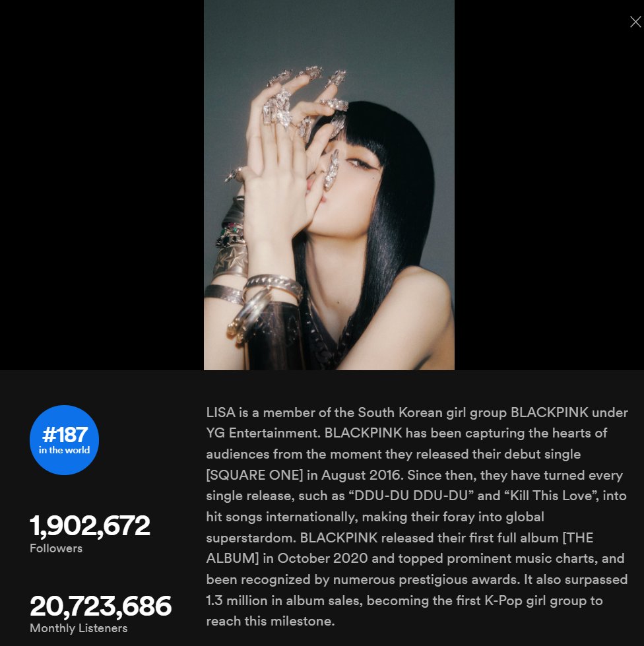Click the 20,723,686 listeners number
Image resolution: width=644 pixels, height=646 pixels.
click(x=100, y=606)
